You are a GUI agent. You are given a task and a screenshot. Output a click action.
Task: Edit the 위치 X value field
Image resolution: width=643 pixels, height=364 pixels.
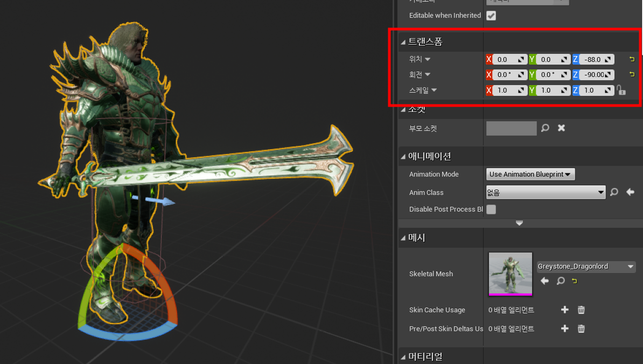pyautogui.click(x=509, y=59)
